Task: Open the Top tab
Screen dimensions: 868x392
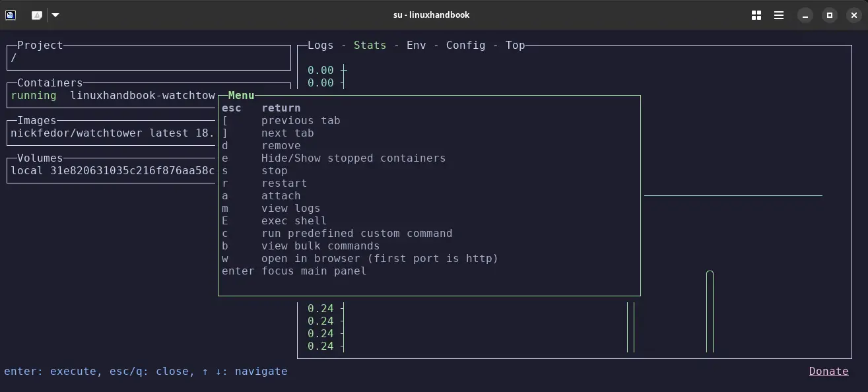Action: coord(515,45)
